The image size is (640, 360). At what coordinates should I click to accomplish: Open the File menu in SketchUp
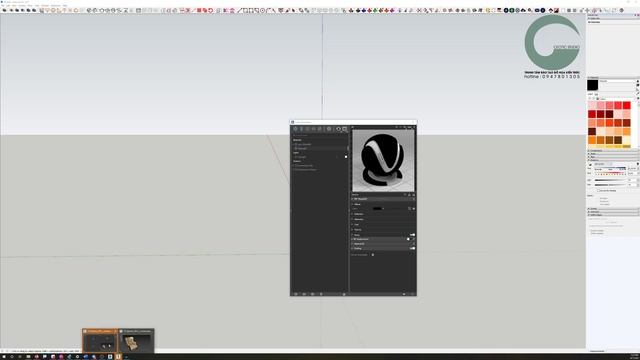[2, 6]
